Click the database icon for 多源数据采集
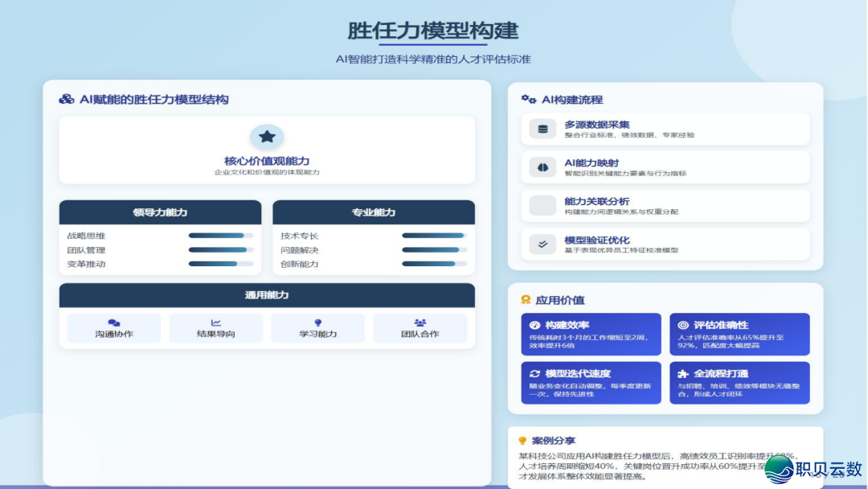The width and height of the screenshot is (868, 489). tap(542, 129)
